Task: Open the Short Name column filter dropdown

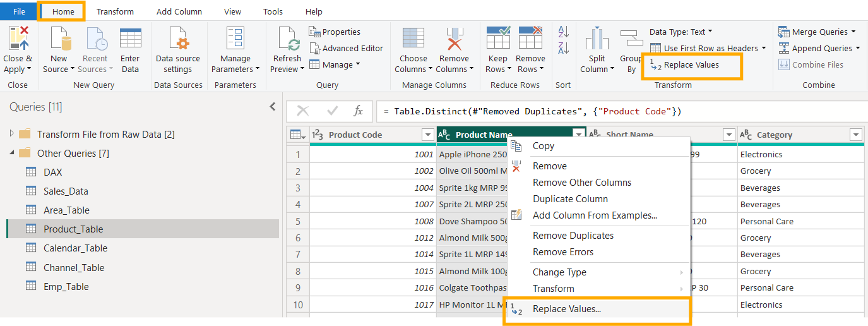Action: pyautogui.click(x=729, y=135)
